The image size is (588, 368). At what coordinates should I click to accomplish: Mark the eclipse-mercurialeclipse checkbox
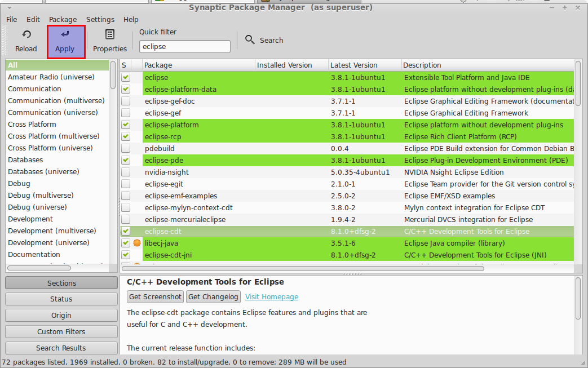126,220
